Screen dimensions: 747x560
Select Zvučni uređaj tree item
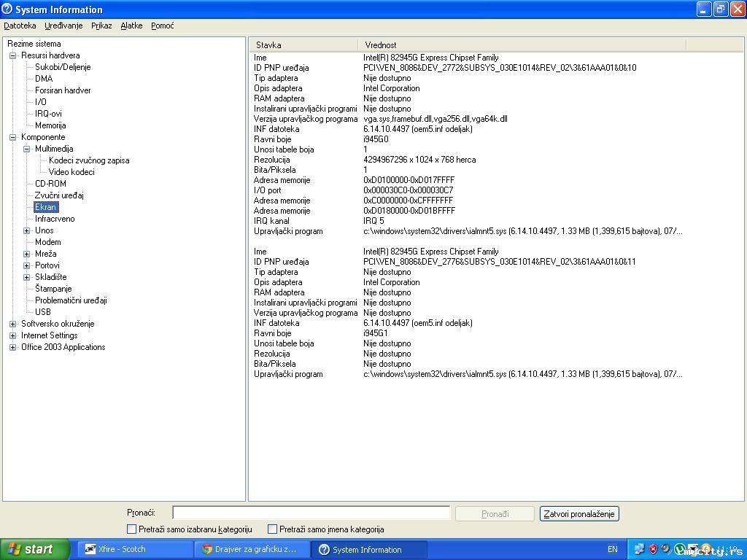59,195
